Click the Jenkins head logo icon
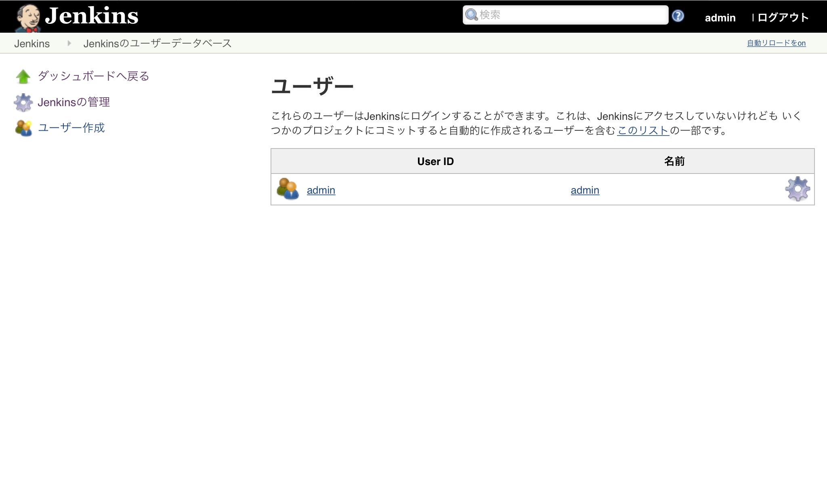827x504 pixels. click(27, 16)
